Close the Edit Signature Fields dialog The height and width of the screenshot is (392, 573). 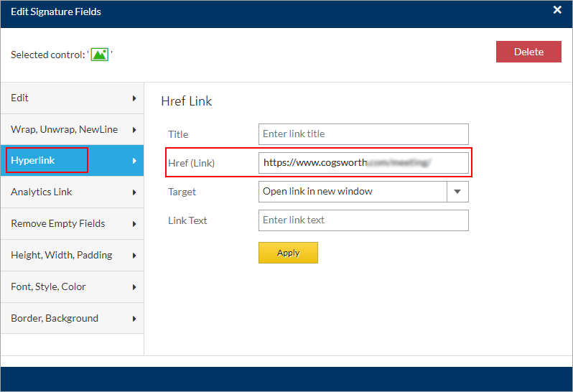(x=557, y=10)
